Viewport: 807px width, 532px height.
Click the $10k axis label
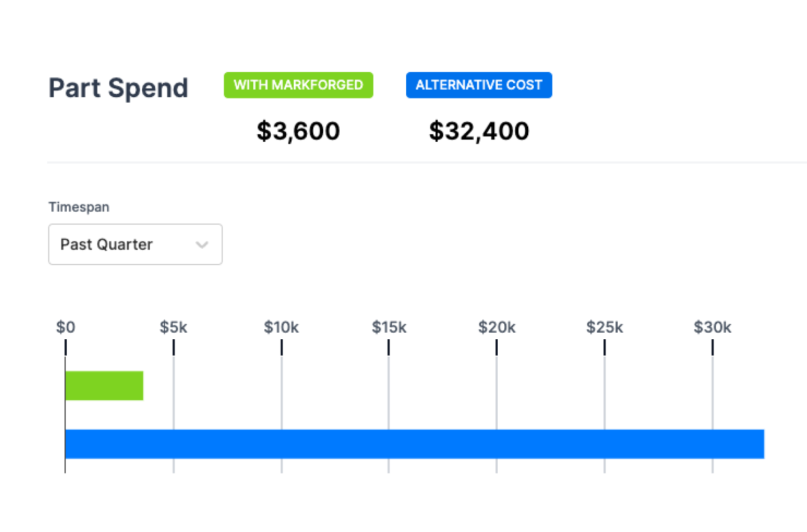[x=281, y=327]
